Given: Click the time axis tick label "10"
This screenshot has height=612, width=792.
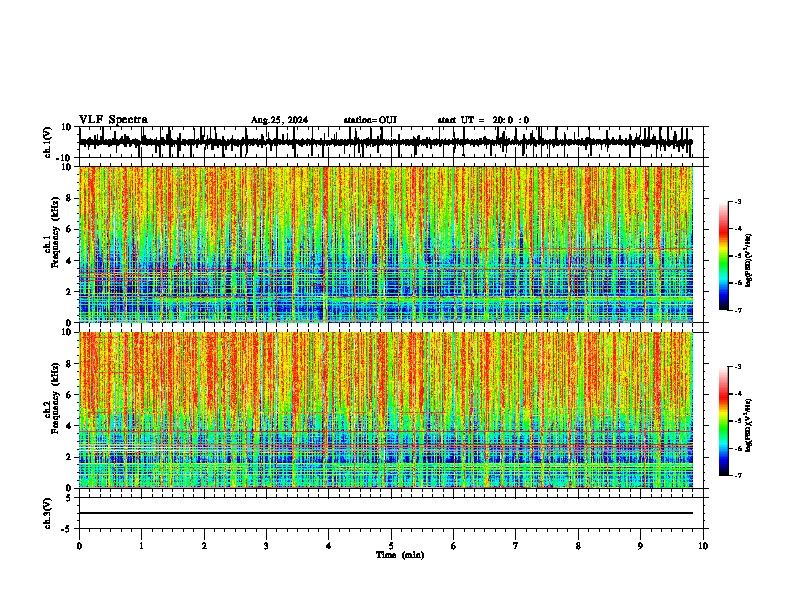Looking at the screenshot, I should [x=703, y=546].
